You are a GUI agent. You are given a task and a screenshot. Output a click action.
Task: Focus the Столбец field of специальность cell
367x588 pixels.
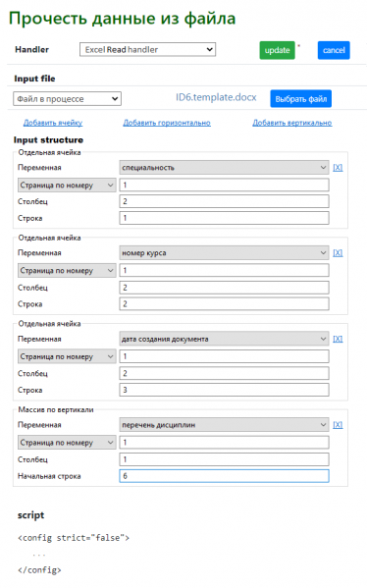coord(224,201)
